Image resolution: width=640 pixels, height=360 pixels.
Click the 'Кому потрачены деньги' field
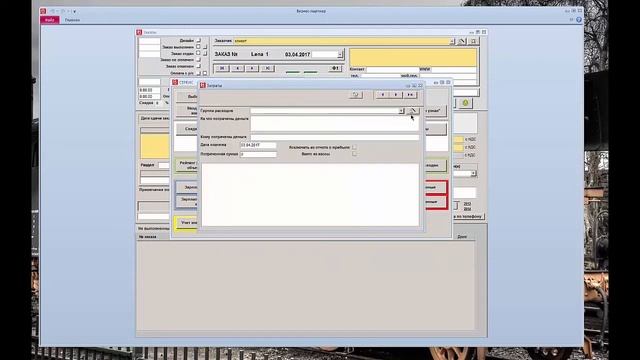tap(334, 137)
